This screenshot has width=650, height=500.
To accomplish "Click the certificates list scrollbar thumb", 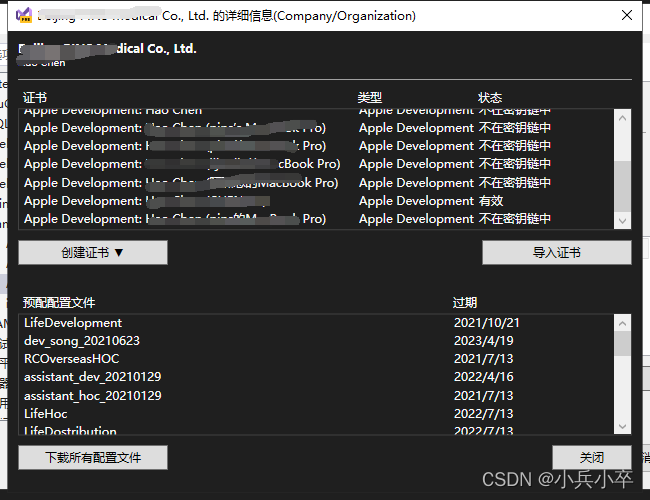I will [x=622, y=187].
